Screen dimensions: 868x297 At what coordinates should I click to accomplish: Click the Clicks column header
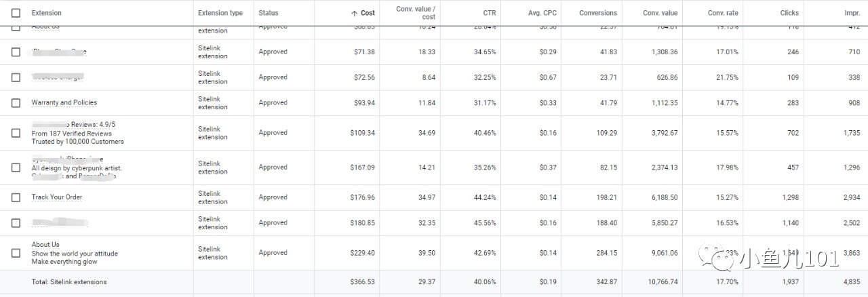[x=789, y=13]
